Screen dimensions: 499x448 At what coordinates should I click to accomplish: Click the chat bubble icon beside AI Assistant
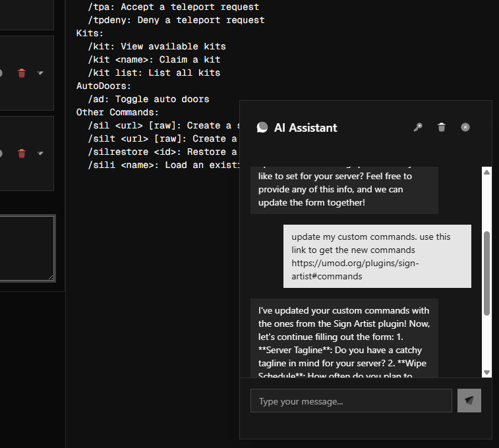(x=262, y=128)
